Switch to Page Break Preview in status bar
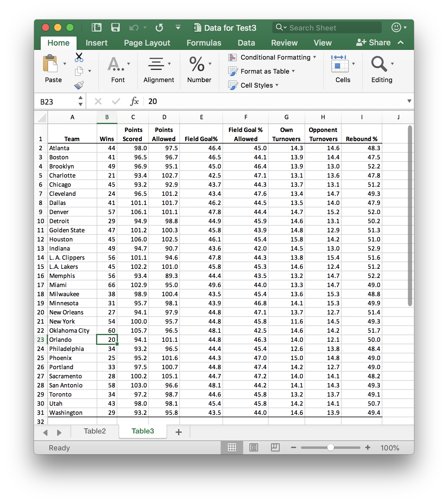This screenshot has height=503, width=448. tap(275, 447)
